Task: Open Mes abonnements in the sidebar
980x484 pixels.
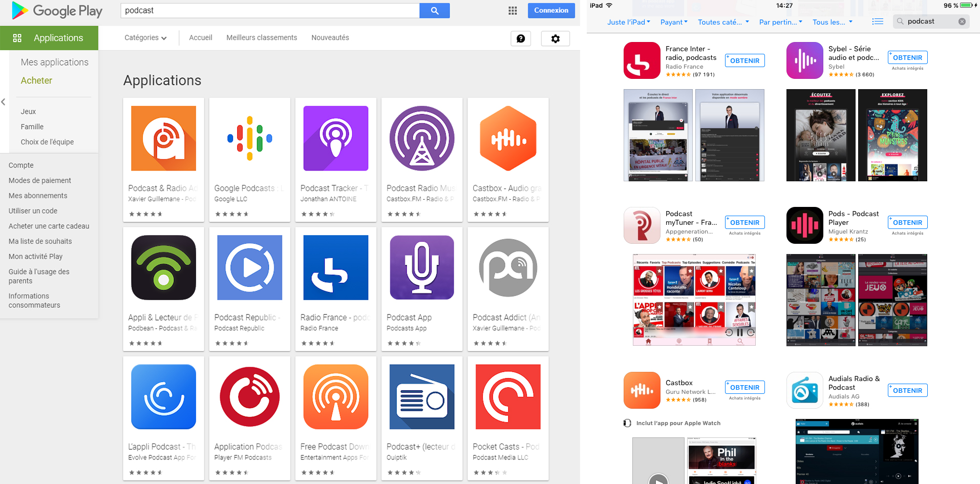Action: [38, 196]
